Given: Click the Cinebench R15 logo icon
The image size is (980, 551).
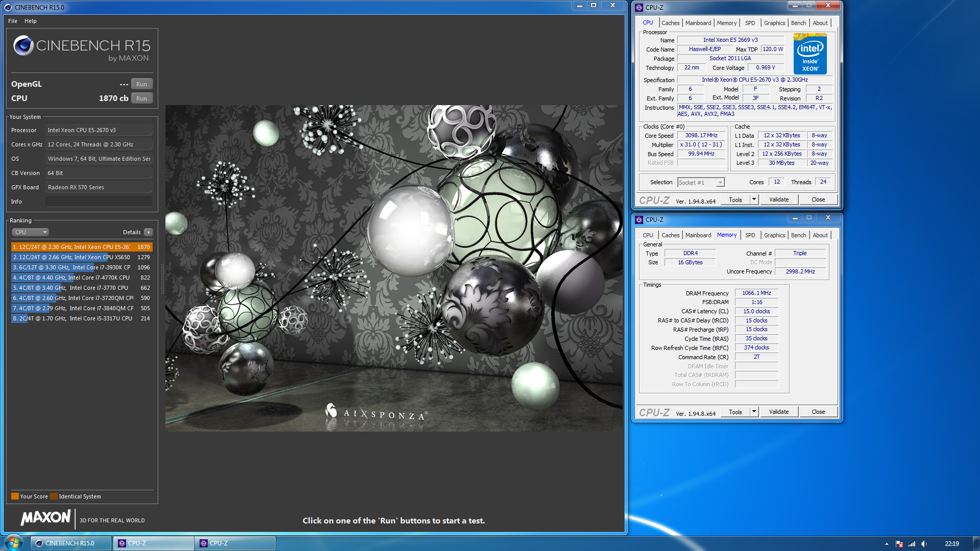Looking at the screenshot, I should click(23, 45).
